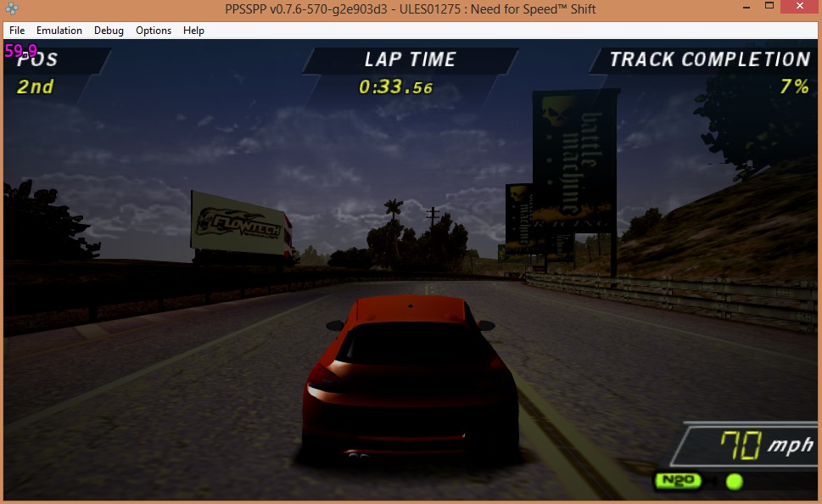Image resolution: width=822 pixels, height=504 pixels.
Task: Click the 70 mph speedometer readout
Action: tap(763, 445)
